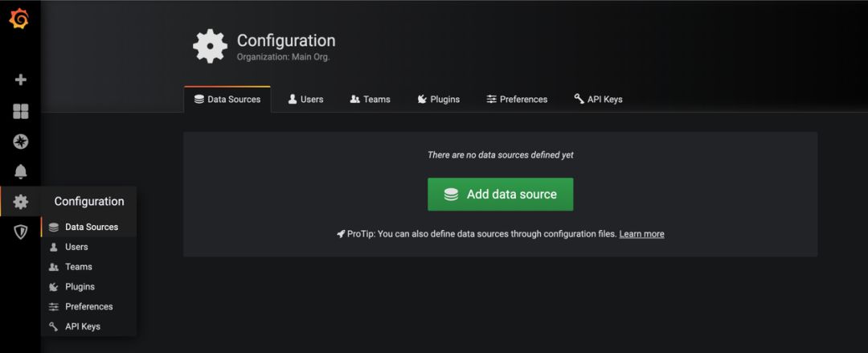Open the Alerting bell icon

click(x=20, y=172)
